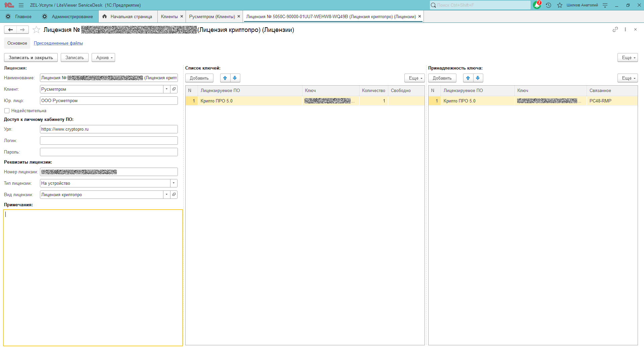Go forward with the right arrow
Viewport: 644px width, 349px height.
(22, 30)
